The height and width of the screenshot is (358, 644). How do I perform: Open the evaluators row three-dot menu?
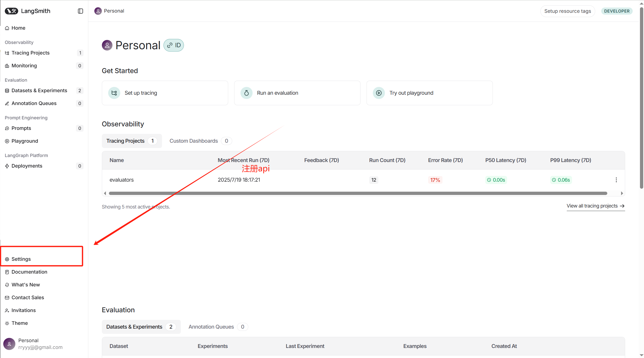point(616,180)
